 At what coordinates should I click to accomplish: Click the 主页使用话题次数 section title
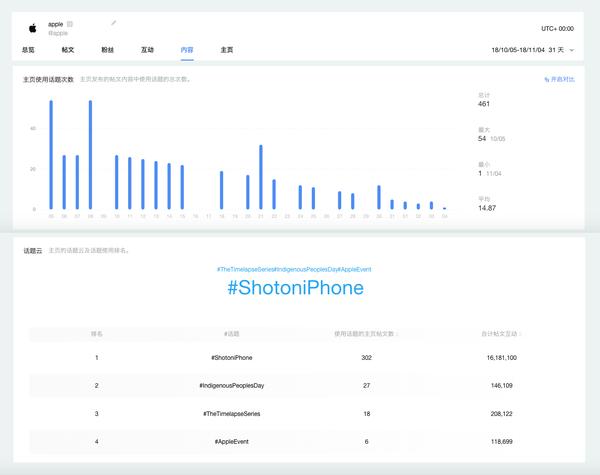click(48, 79)
